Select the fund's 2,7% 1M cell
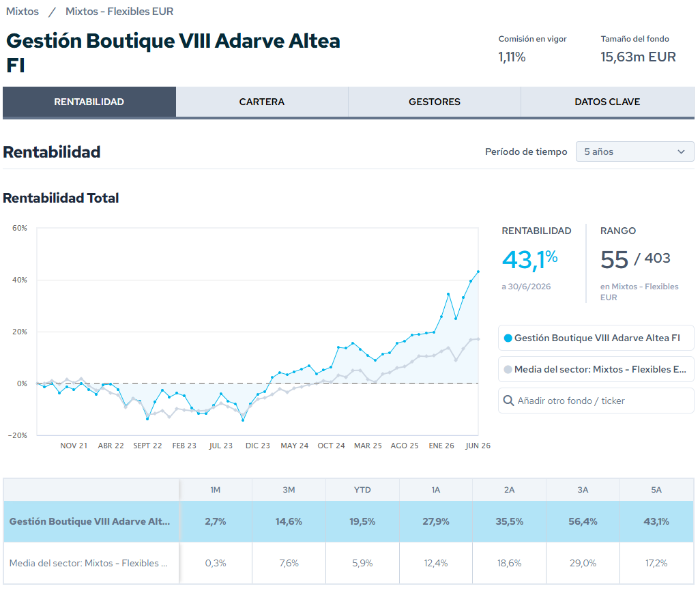The image size is (700, 595). (x=216, y=521)
